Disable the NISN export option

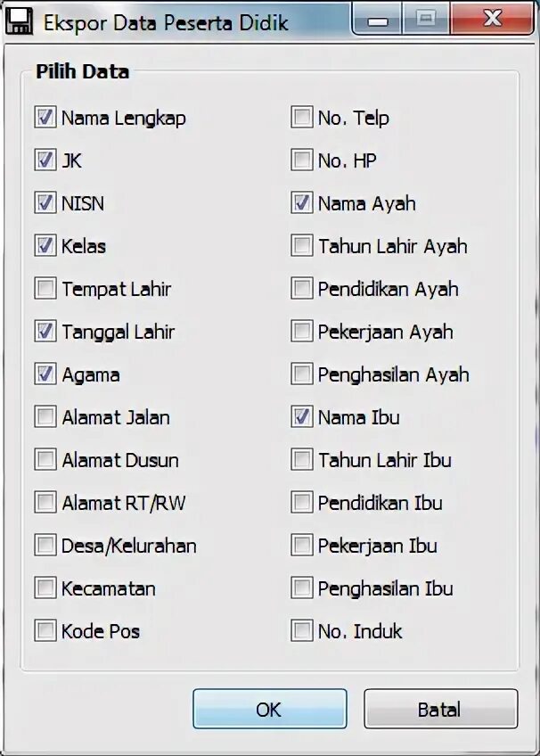coord(45,203)
